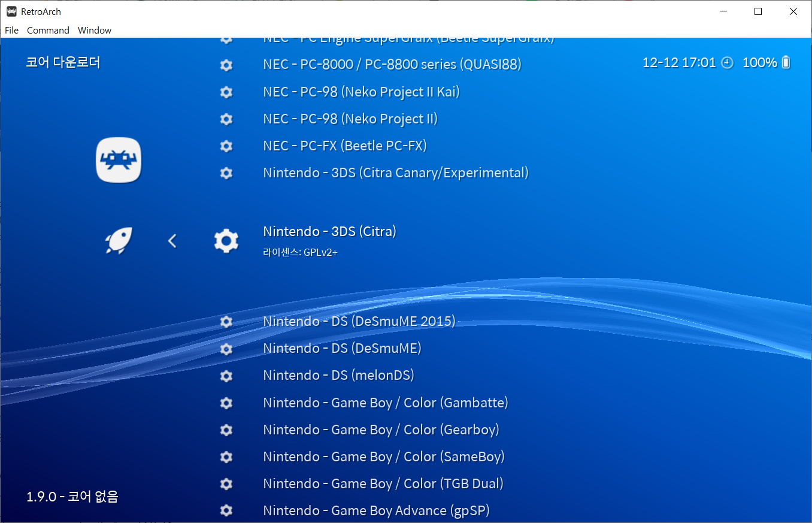Click gear icon beside NEC PC-98 (Neko Project II)
Screen dimensions: 812x523
[x=226, y=119]
